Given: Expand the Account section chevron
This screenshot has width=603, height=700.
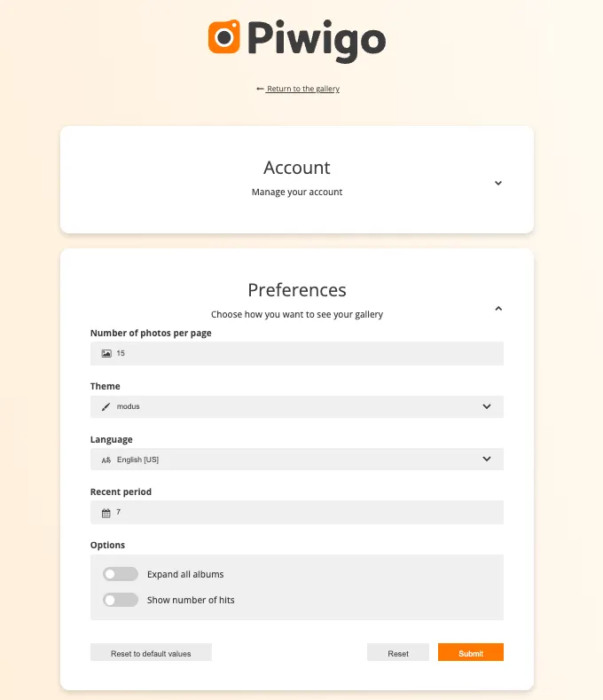Looking at the screenshot, I should click(498, 183).
